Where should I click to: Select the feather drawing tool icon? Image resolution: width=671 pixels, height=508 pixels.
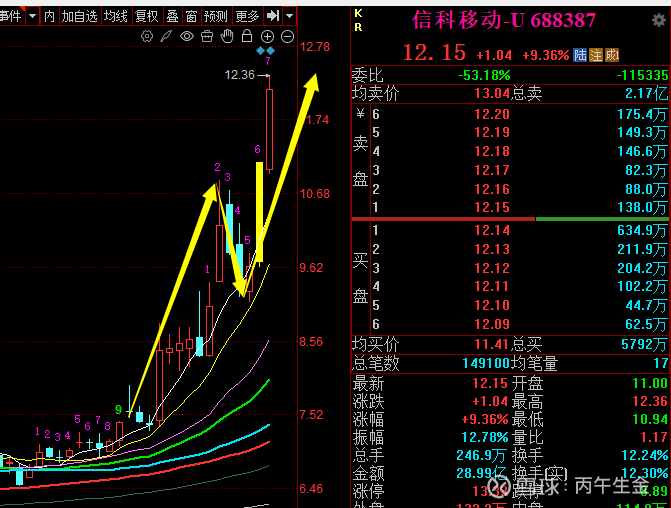click(x=166, y=36)
